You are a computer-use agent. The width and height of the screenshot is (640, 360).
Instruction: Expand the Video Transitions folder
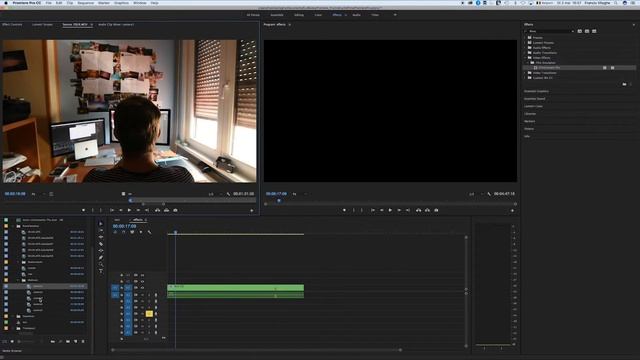click(x=525, y=73)
